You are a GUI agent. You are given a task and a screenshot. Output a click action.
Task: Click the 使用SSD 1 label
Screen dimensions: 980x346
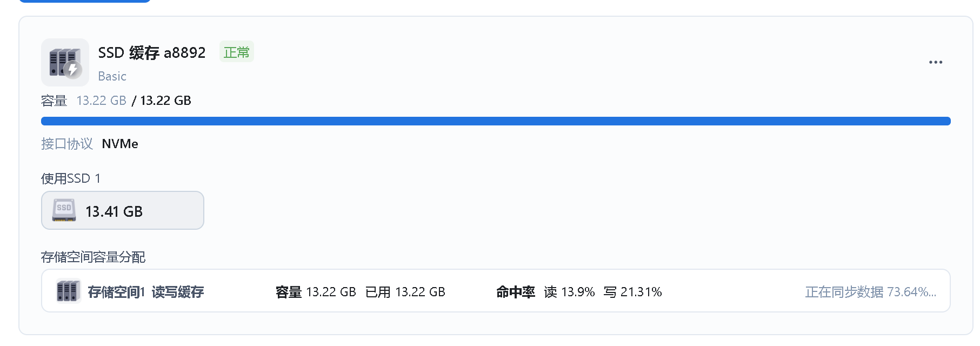pos(71,178)
